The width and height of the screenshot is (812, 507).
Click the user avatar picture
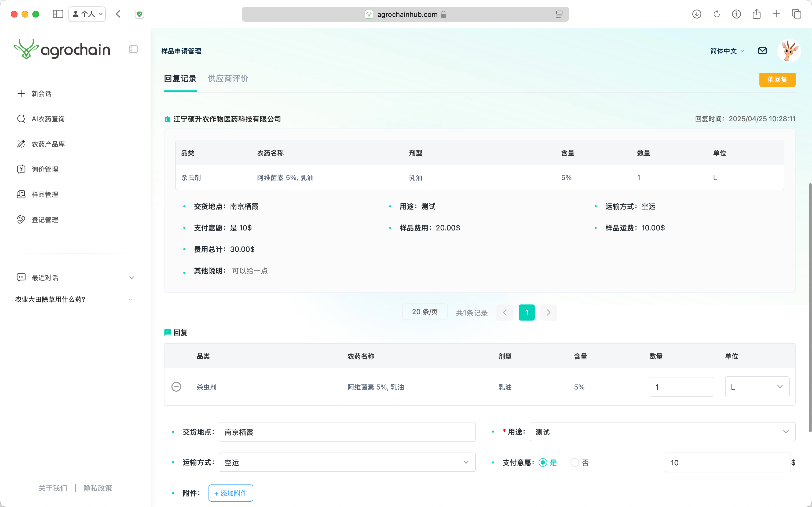(789, 51)
